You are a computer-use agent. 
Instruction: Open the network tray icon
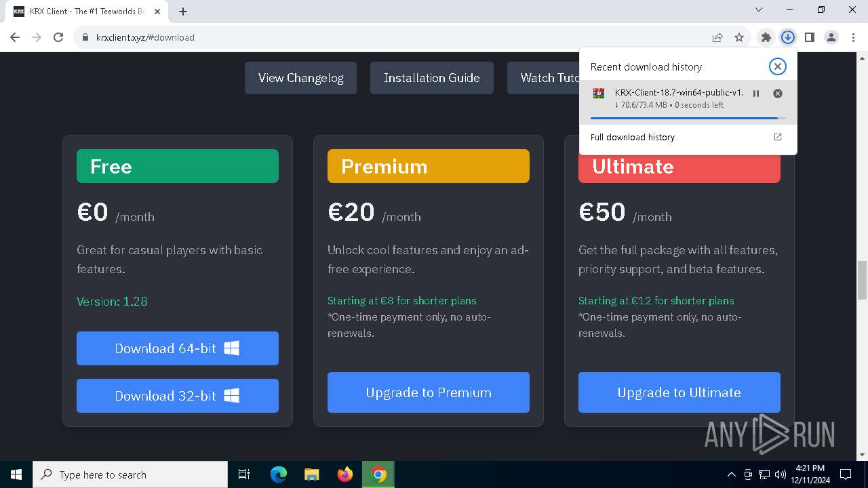(764, 474)
